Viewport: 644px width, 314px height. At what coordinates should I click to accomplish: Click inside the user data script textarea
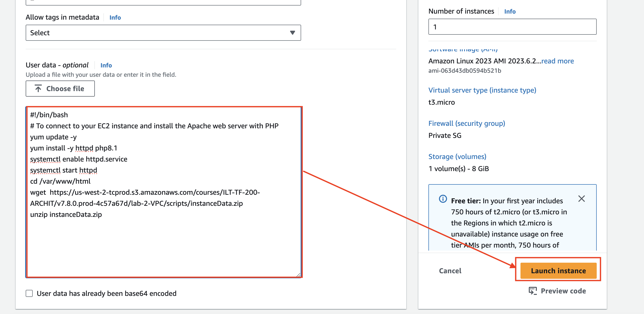164,242
